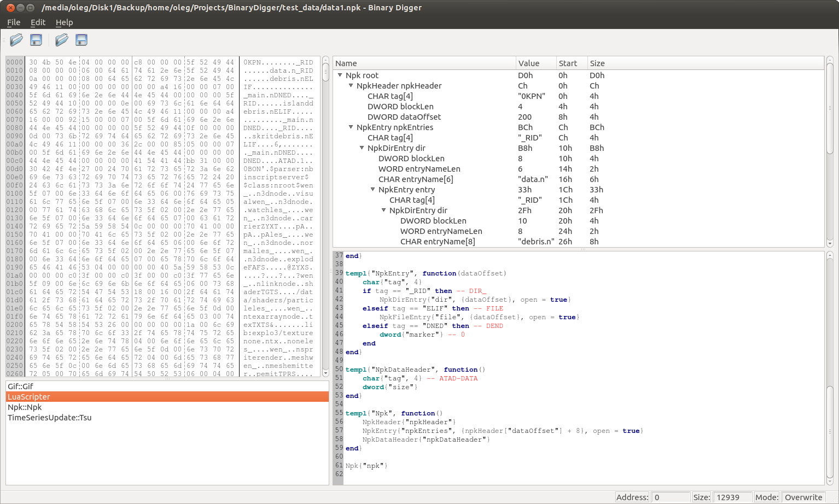Open the File menu
This screenshot has width=839, height=504.
click(x=14, y=22)
